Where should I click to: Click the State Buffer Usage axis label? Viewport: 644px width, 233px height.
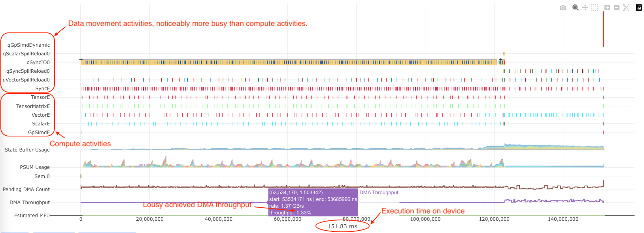tap(27, 150)
